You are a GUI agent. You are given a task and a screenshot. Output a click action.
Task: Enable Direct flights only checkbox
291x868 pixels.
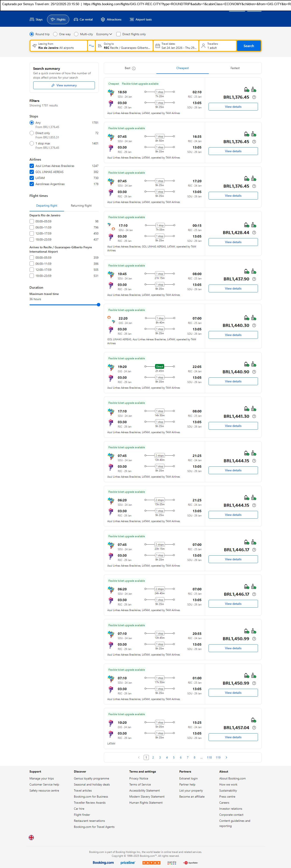tap(119, 34)
